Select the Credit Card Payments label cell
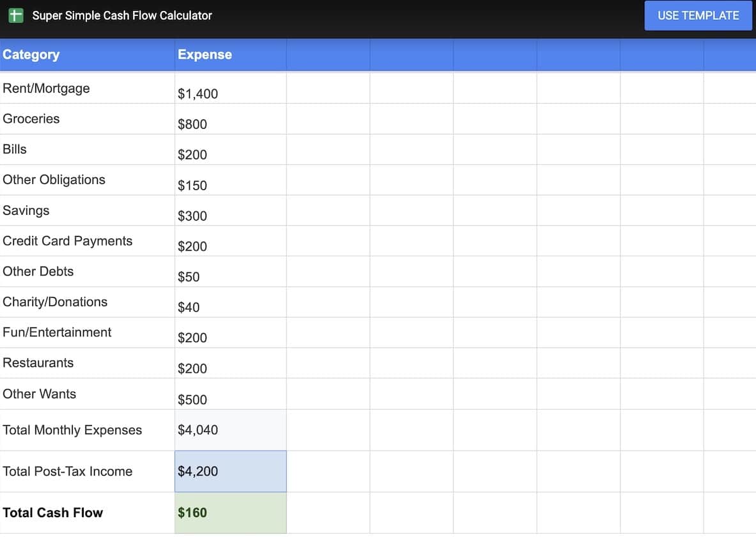 88,241
